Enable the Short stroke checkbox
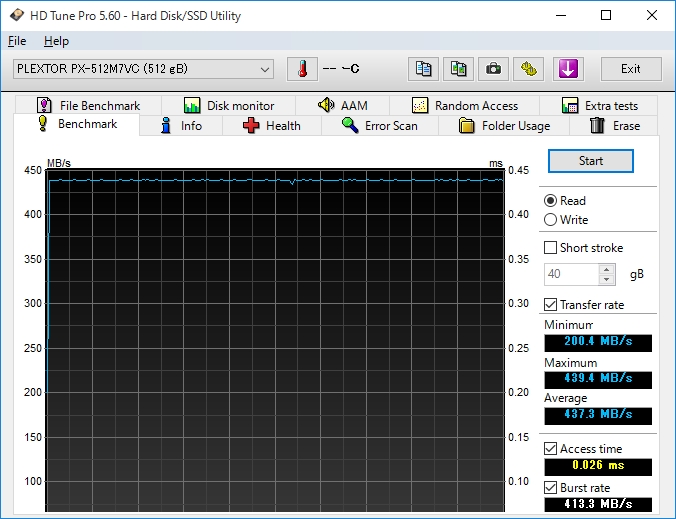The width and height of the screenshot is (676, 519). [x=551, y=248]
